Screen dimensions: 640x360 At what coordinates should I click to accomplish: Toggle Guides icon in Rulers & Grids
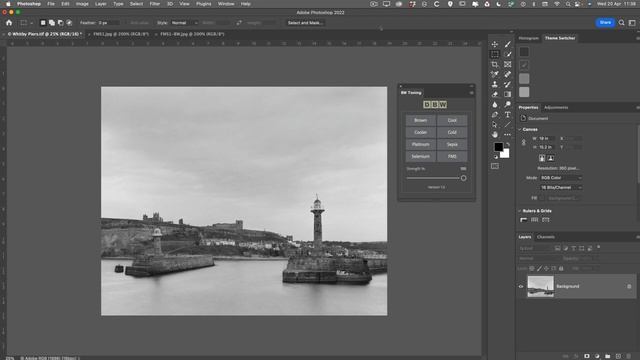(x=546, y=220)
